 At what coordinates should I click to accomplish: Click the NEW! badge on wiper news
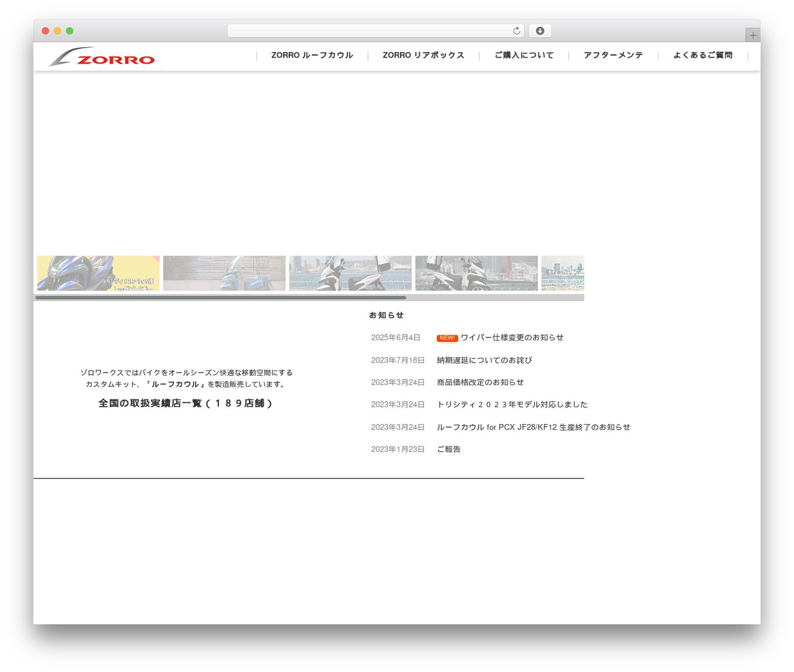pyautogui.click(x=447, y=338)
